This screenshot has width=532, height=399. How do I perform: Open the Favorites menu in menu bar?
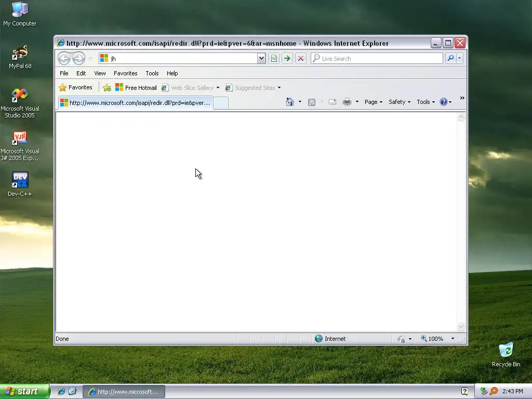(126, 73)
